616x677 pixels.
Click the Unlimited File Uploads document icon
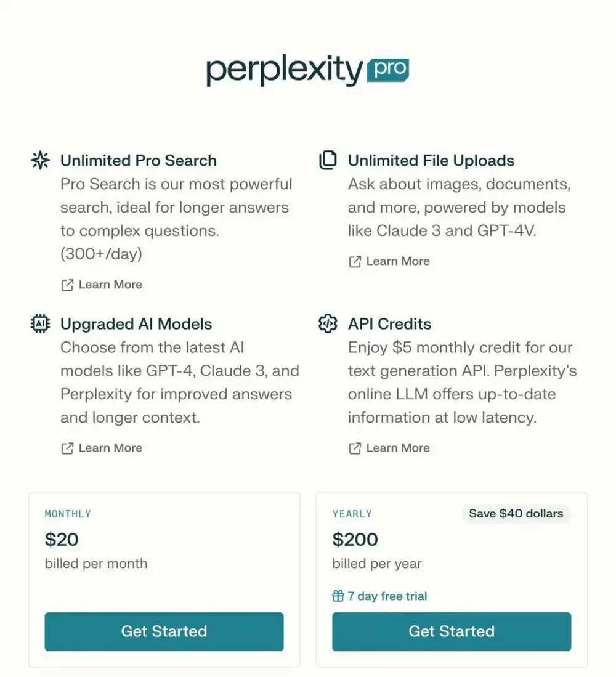[x=328, y=160]
